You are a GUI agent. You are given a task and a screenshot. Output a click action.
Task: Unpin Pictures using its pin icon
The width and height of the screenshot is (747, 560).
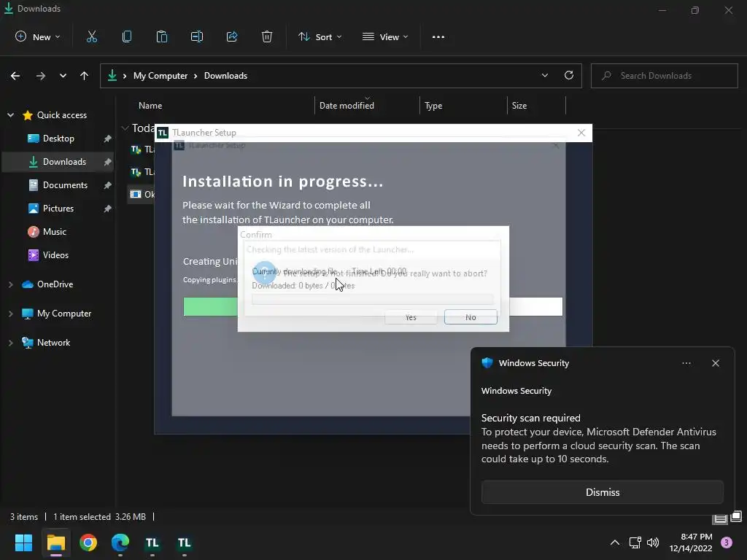click(x=108, y=208)
